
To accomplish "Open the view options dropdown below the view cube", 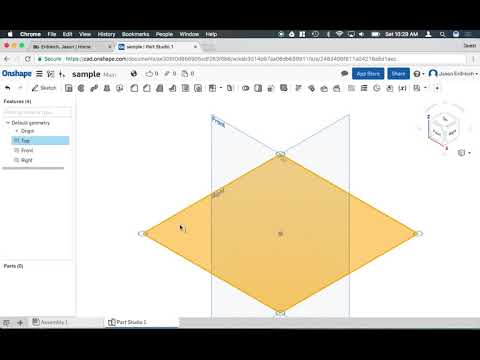I will (464, 153).
